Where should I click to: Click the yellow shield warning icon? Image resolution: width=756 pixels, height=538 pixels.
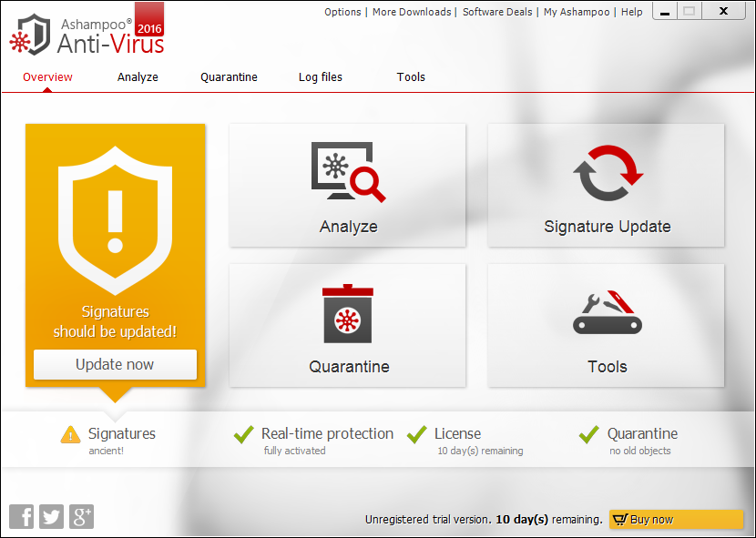(116, 219)
